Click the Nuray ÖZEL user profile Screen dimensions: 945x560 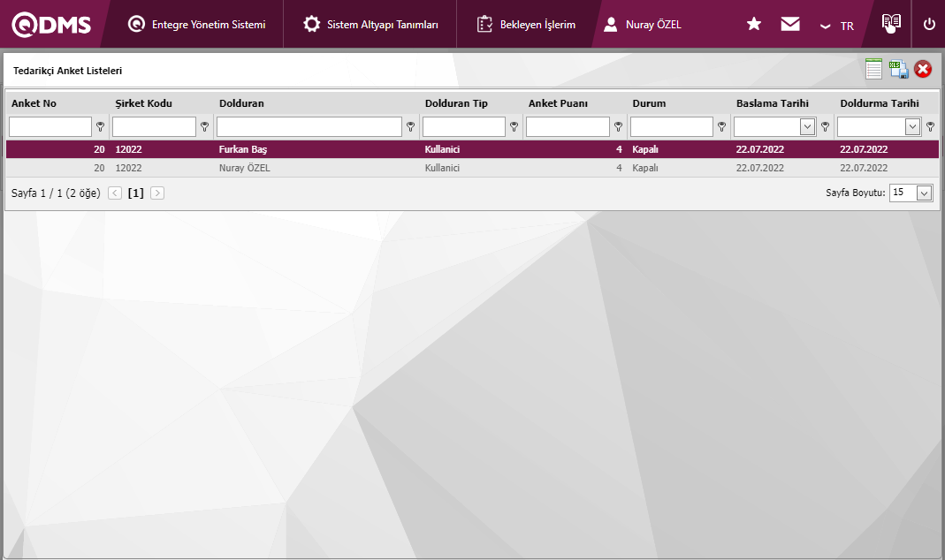[643, 25]
